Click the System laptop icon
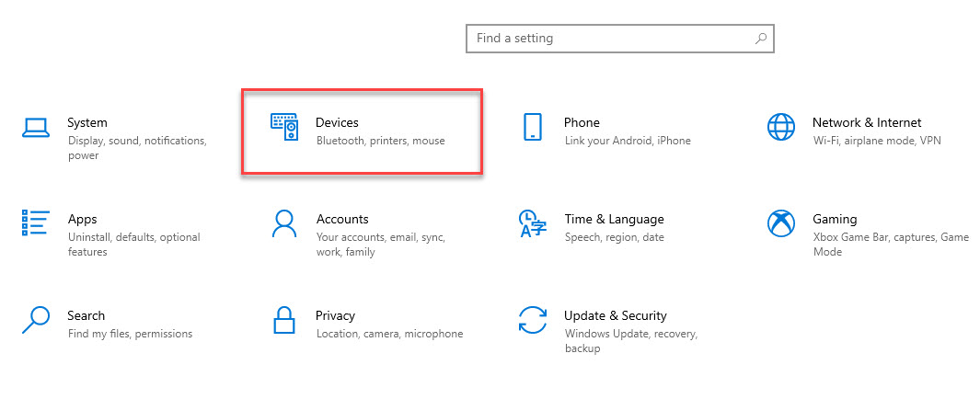This screenshot has height=399, width=980. [36, 128]
